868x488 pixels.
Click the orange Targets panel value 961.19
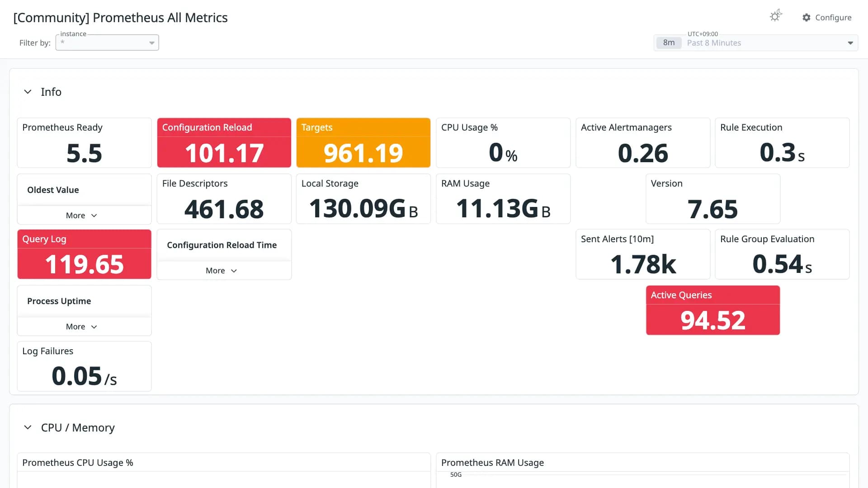point(363,153)
